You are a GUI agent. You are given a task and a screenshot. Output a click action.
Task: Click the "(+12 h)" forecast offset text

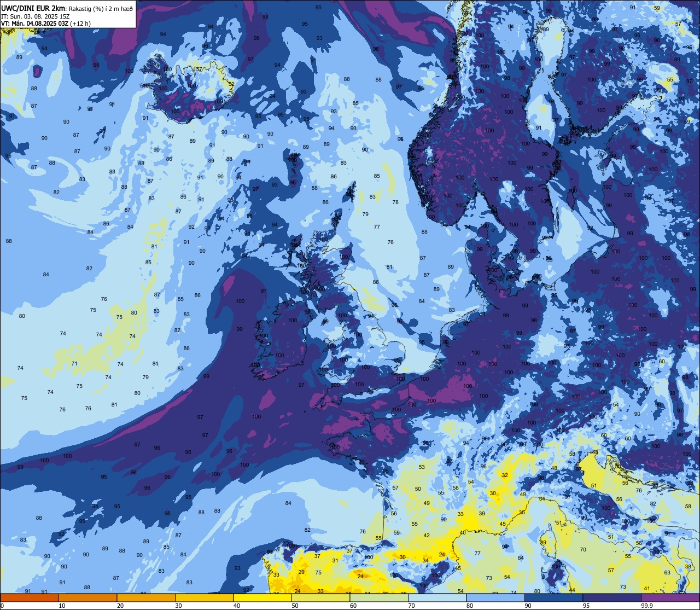(80, 24)
